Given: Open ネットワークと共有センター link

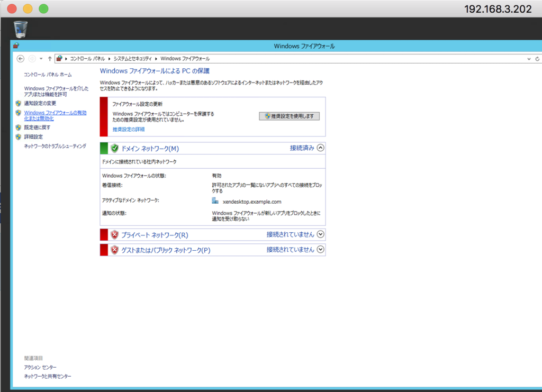Looking at the screenshot, I should coord(48,376).
